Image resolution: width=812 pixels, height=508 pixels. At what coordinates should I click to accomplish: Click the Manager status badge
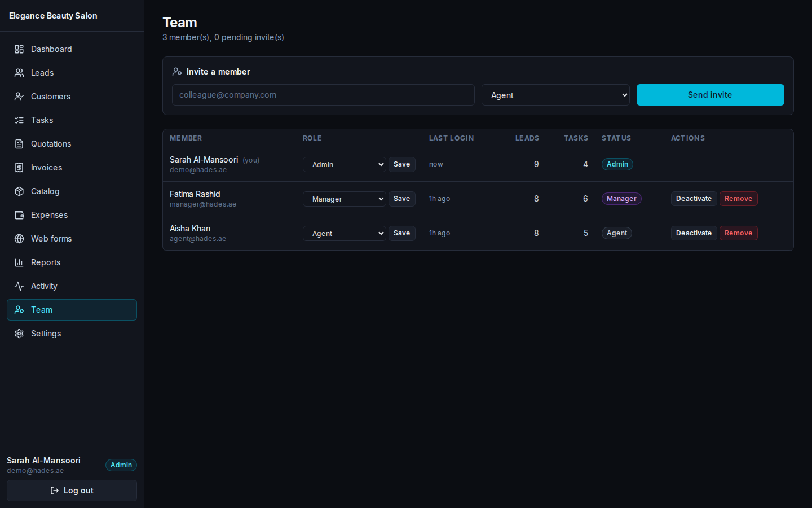coord(621,199)
